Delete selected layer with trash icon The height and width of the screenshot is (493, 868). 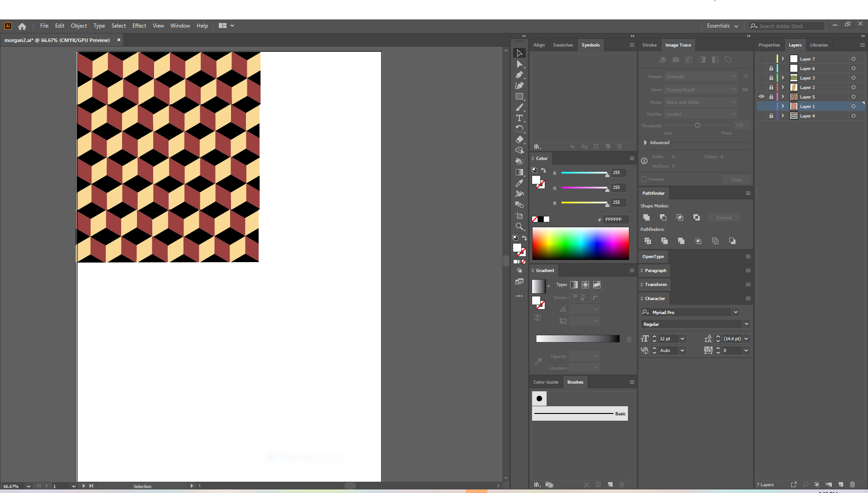pyautogui.click(x=853, y=484)
